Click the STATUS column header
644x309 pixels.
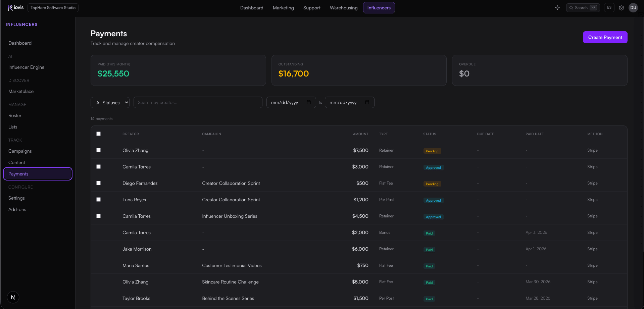click(x=430, y=134)
